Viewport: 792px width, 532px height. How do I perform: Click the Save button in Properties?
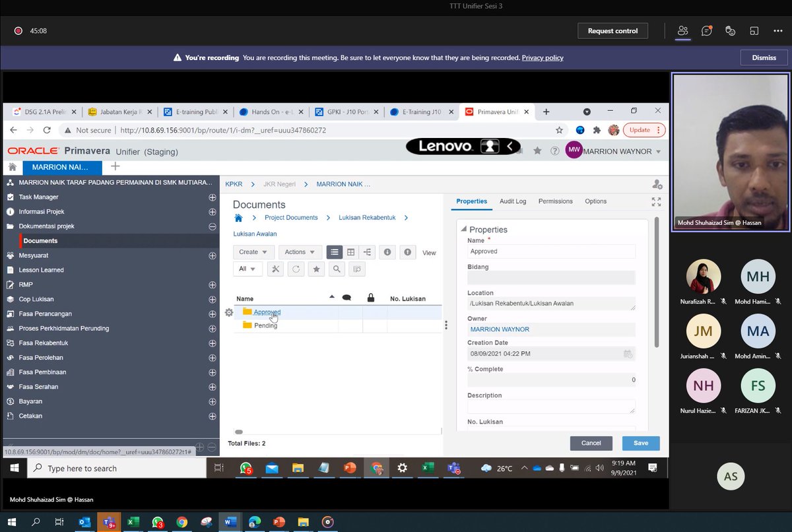coord(640,443)
